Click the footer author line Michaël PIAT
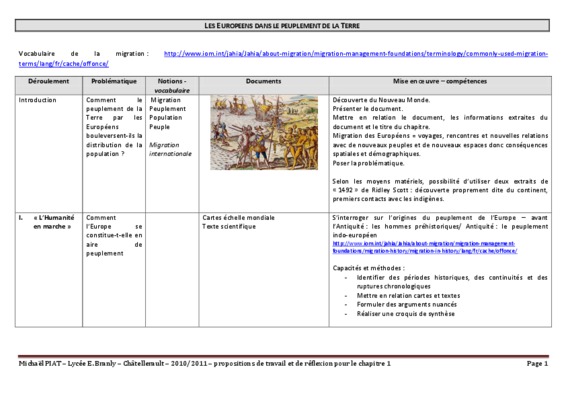The width and height of the screenshot is (566, 400). 205,364
